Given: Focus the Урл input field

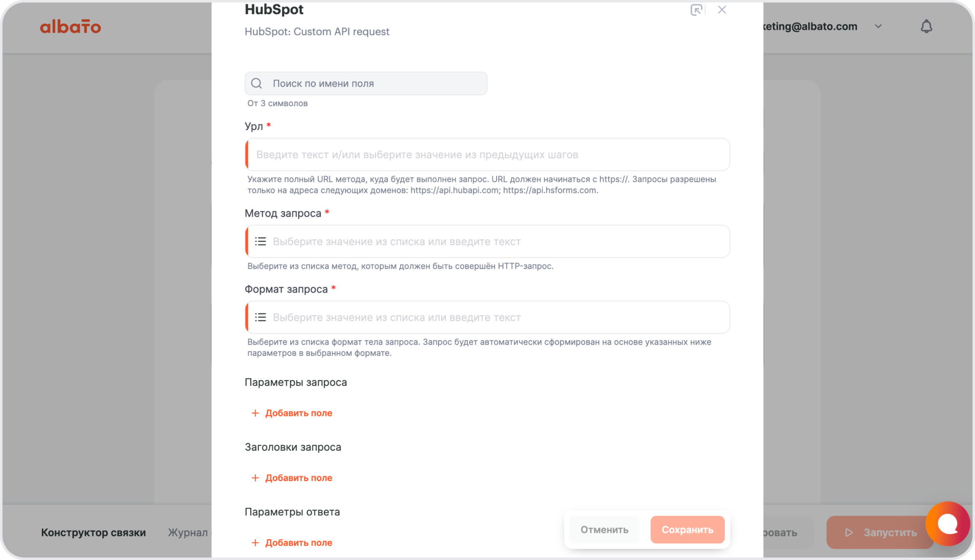Looking at the screenshot, I should pos(489,155).
